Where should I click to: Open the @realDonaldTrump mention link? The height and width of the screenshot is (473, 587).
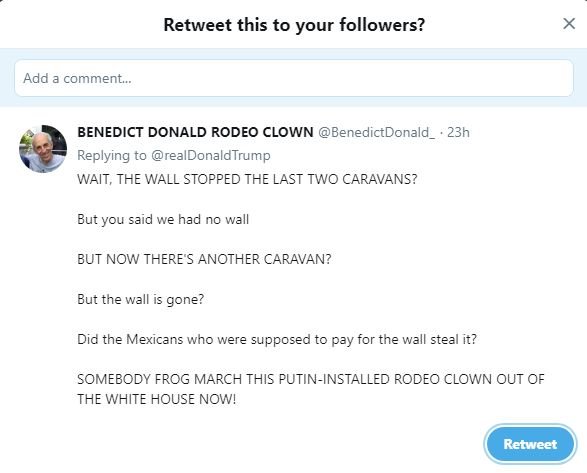coord(210,155)
